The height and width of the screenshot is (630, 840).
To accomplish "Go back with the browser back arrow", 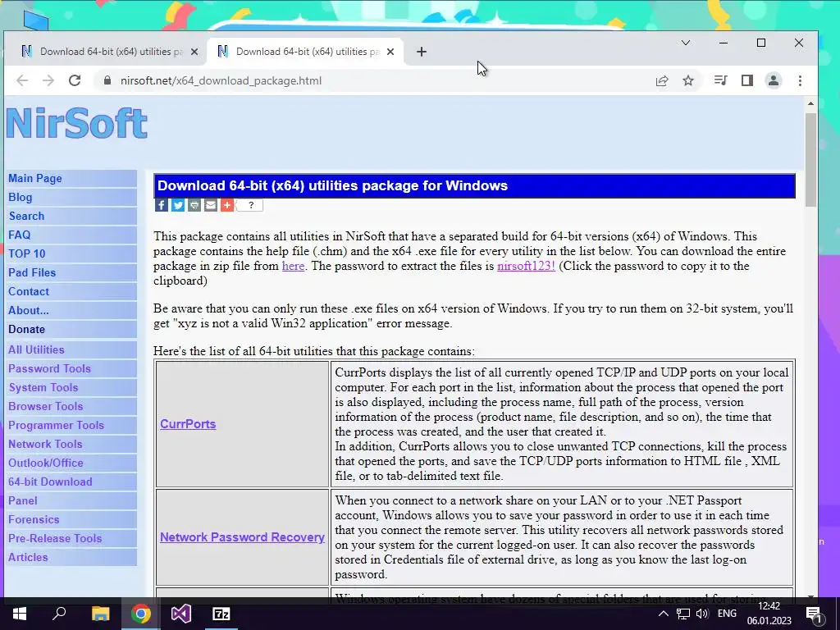I will pos(22,80).
